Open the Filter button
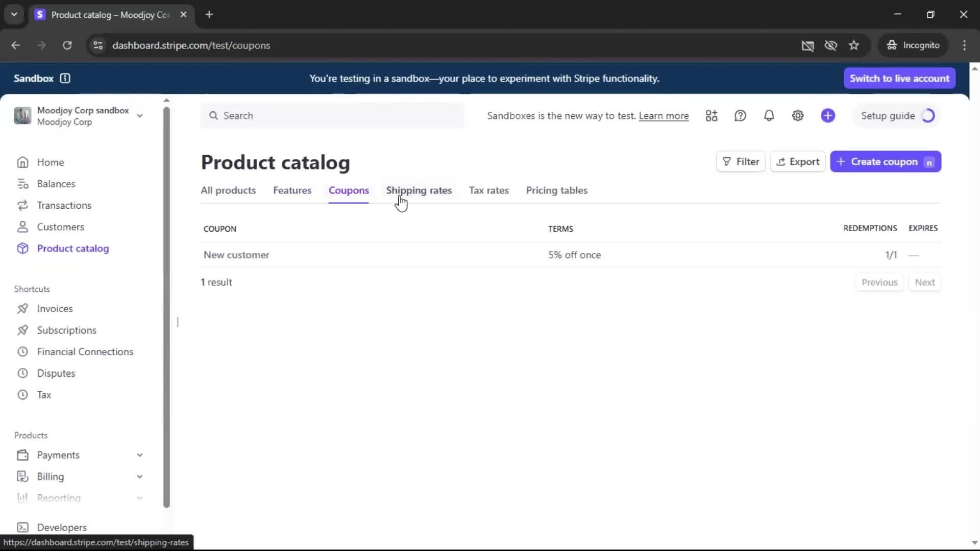980x551 pixels. point(741,162)
